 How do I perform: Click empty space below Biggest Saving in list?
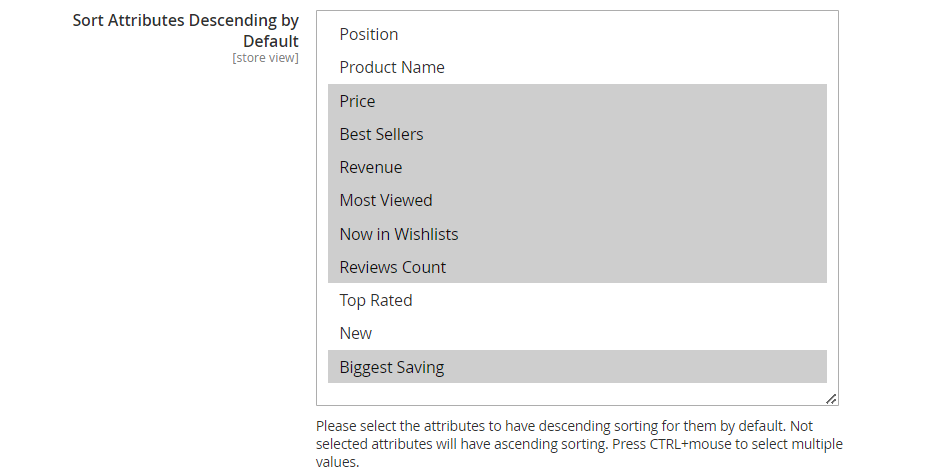pyautogui.click(x=577, y=394)
